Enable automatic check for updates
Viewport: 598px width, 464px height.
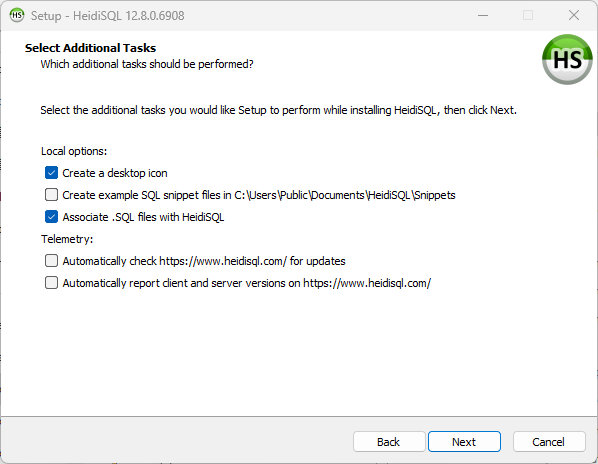pos(51,261)
